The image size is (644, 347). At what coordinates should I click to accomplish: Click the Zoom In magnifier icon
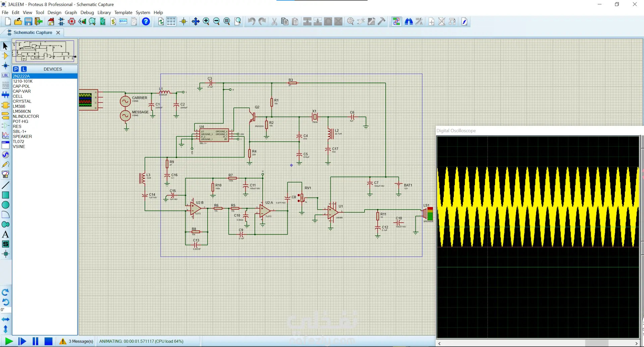pos(206,22)
